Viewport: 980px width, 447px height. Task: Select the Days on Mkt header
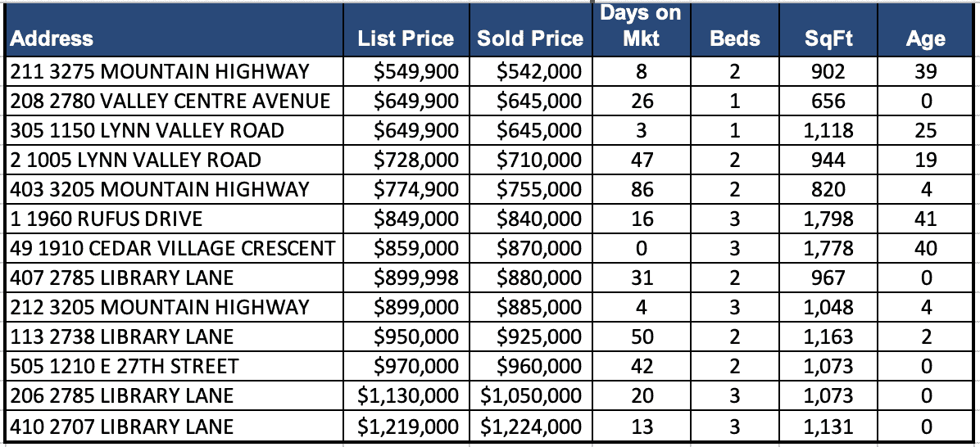641,26
